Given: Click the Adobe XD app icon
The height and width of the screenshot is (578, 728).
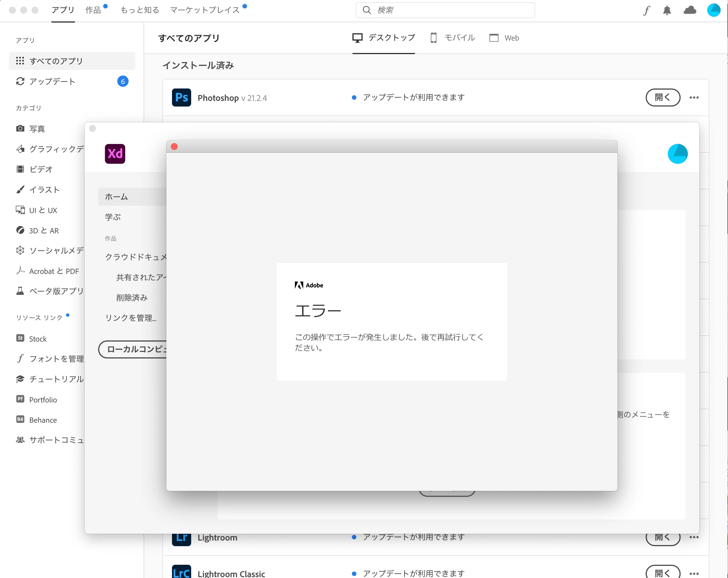Looking at the screenshot, I should 115,154.
